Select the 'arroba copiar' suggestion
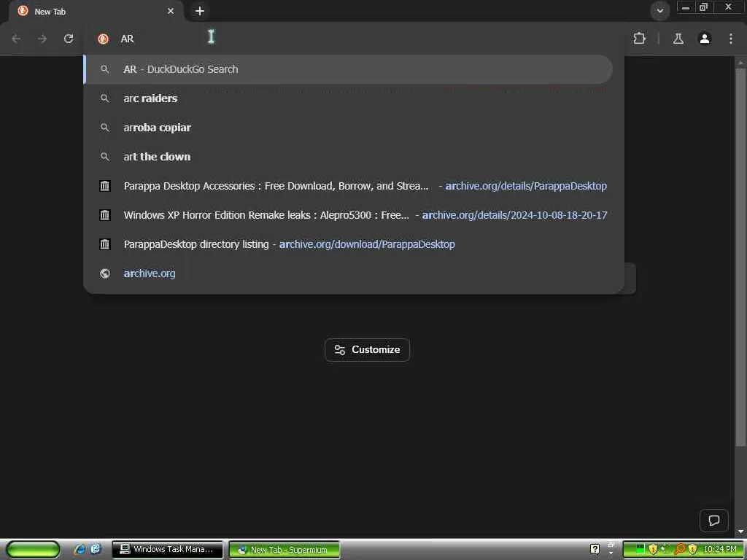747x560 pixels. click(x=348, y=128)
